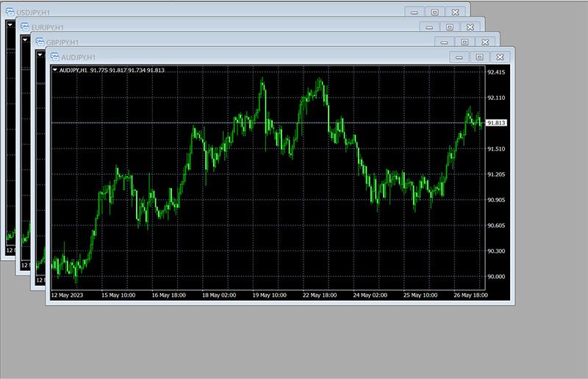Image resolution: width=588 pixels, height=379 pixels.
Task: Click the 91.813 current price label
Action: 496,123
